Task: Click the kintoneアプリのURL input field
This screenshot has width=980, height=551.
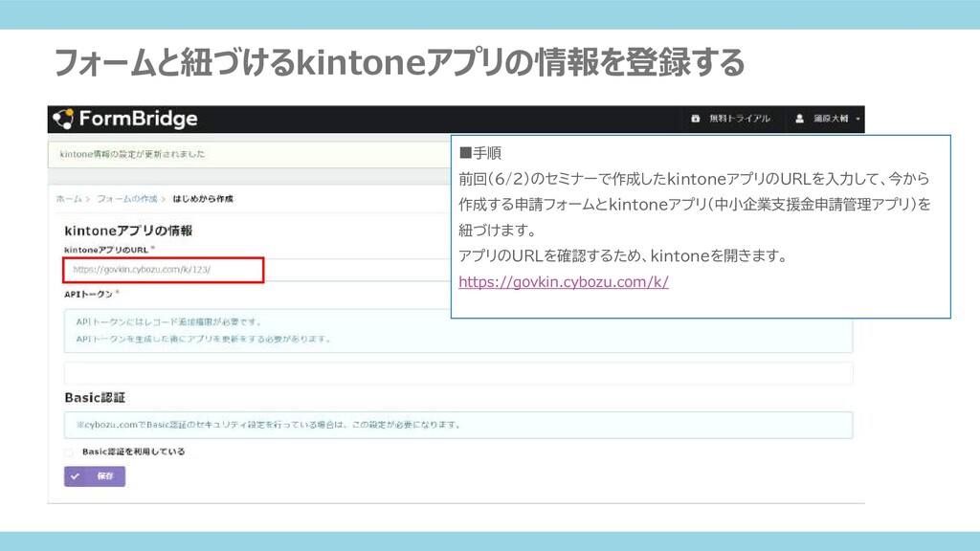Action: click(163, 270)
